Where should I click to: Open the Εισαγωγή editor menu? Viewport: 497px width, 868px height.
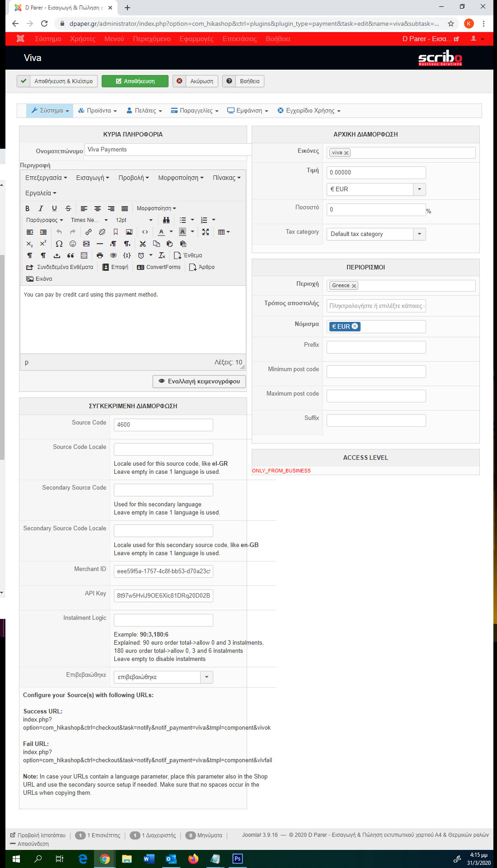tap(93, 178)
